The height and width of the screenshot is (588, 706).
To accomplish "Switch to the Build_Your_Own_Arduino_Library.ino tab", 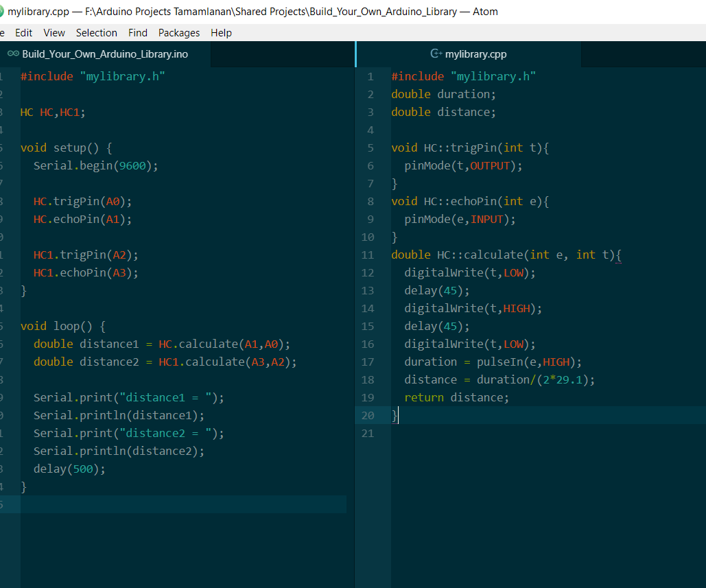I will [105, 54].
